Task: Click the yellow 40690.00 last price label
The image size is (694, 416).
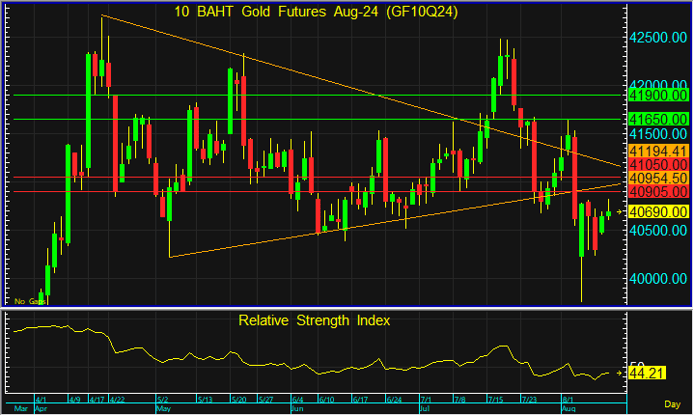Action: [658, 212]
